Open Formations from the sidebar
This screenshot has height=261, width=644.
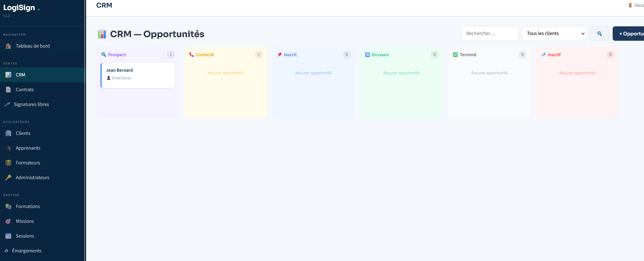[x=28, y=207]
